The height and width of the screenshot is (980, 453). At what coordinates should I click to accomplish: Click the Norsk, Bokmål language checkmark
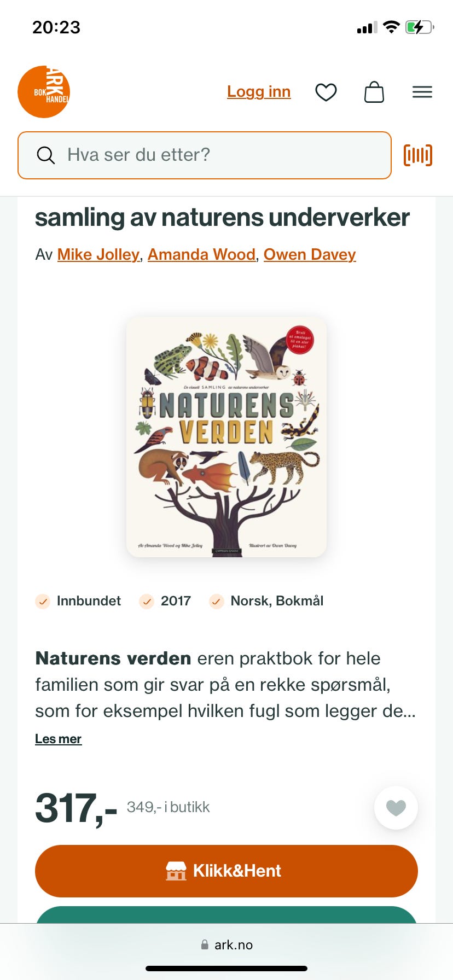[217, 602]
